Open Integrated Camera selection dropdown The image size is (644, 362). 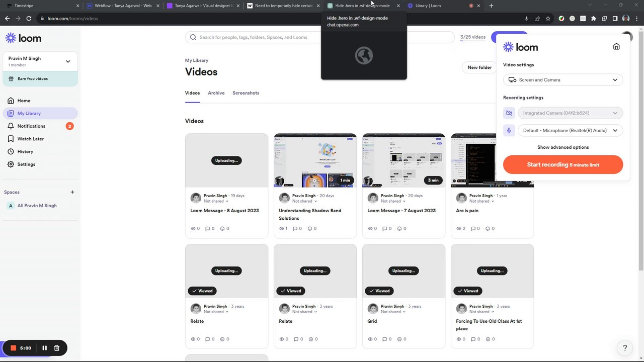(570, 113)
